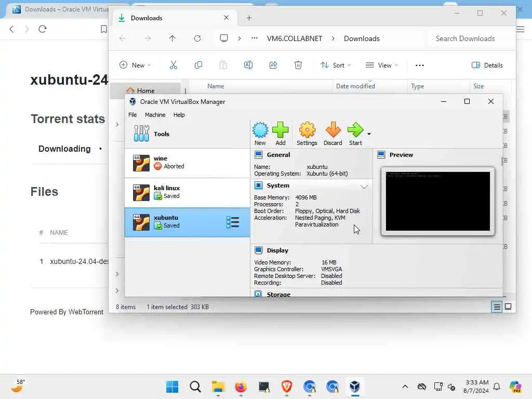Click the Display section header
Screen dimensions: 532x399
[277, 250]
